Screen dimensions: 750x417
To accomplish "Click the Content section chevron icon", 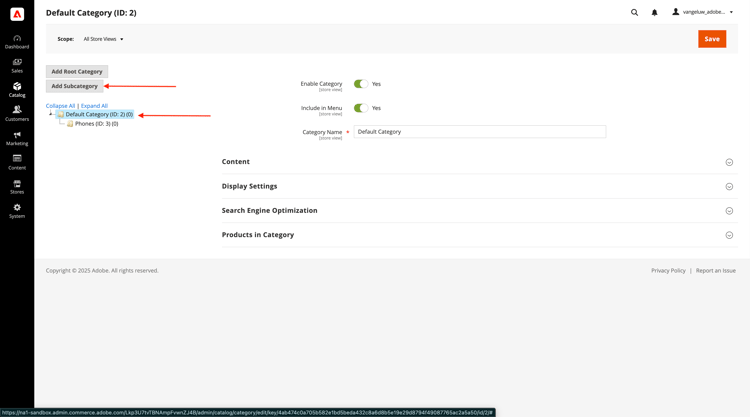I will [x=729, y=162].
